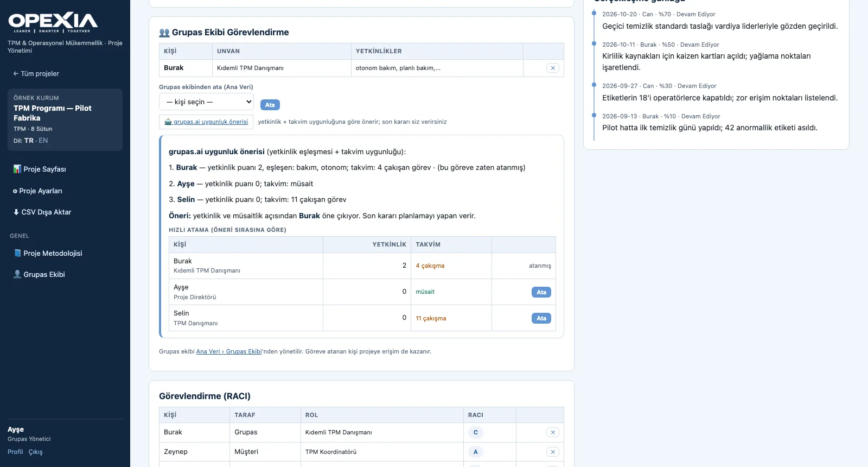
Task: Click the CSV export download-arrow icon
Action: (x=16, y=212)
